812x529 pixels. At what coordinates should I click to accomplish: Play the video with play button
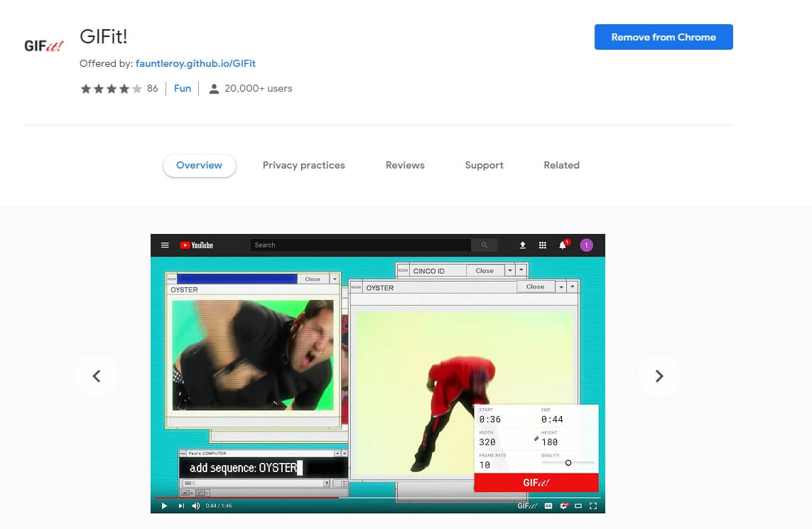coord(164,506)
